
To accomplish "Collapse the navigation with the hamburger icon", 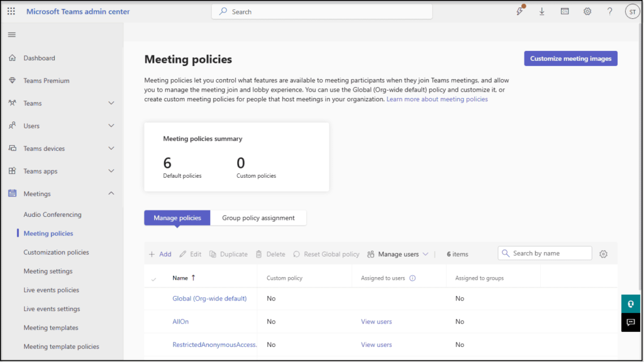I will (x=11, y=35).
